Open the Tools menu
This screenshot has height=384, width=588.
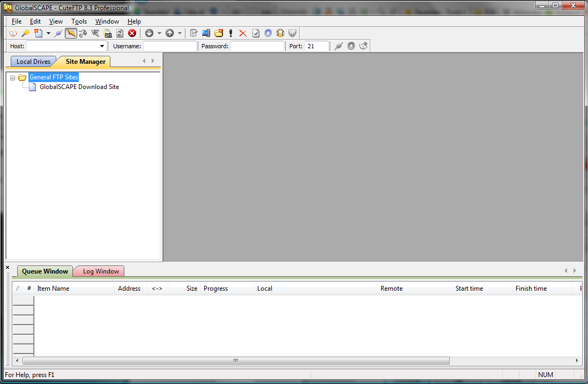79,21
